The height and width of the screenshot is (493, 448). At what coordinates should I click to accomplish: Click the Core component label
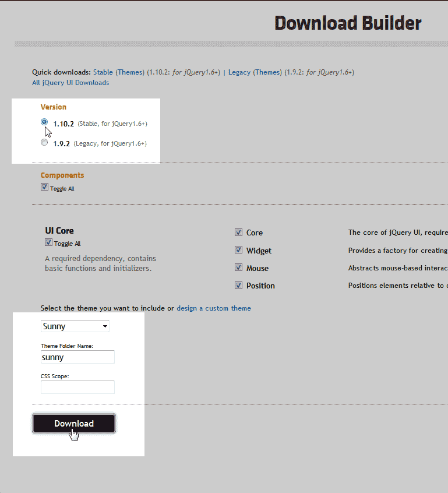pyautogui.click(x=255, y=233)
